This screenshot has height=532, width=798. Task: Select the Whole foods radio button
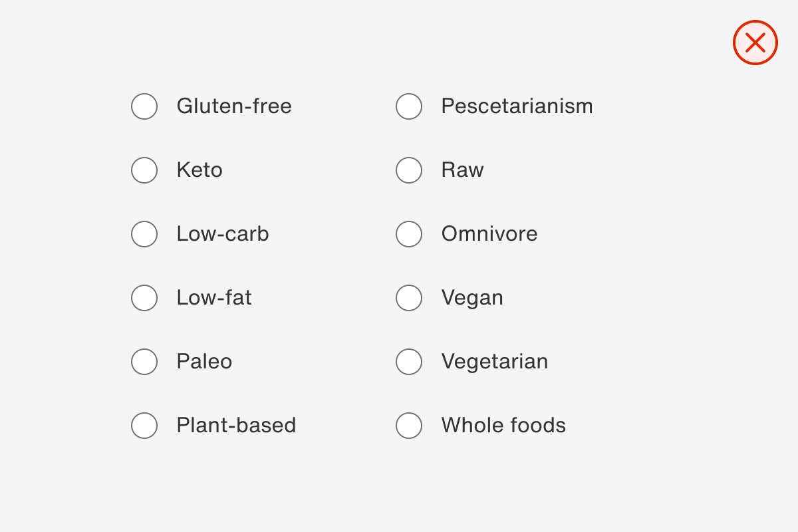click(409, 426)
